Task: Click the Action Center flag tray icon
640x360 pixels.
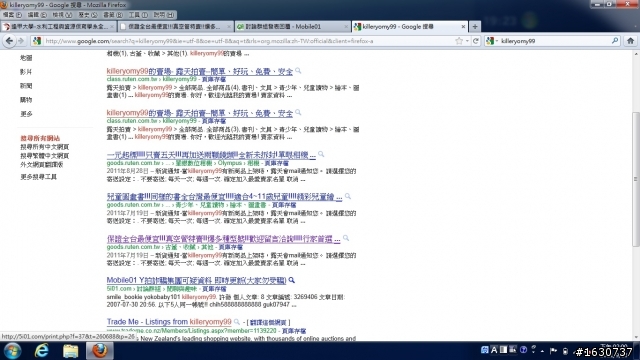Action: coord(553,350)
